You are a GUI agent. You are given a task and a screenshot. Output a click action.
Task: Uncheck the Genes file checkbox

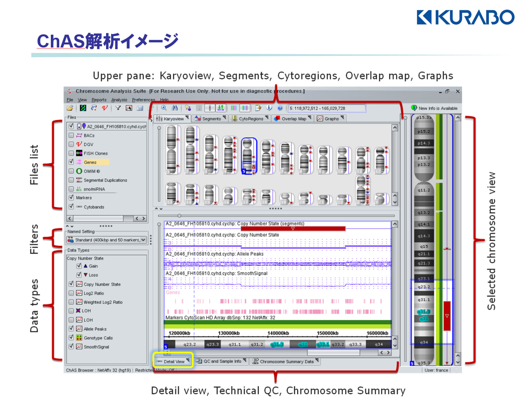(71, 162)
